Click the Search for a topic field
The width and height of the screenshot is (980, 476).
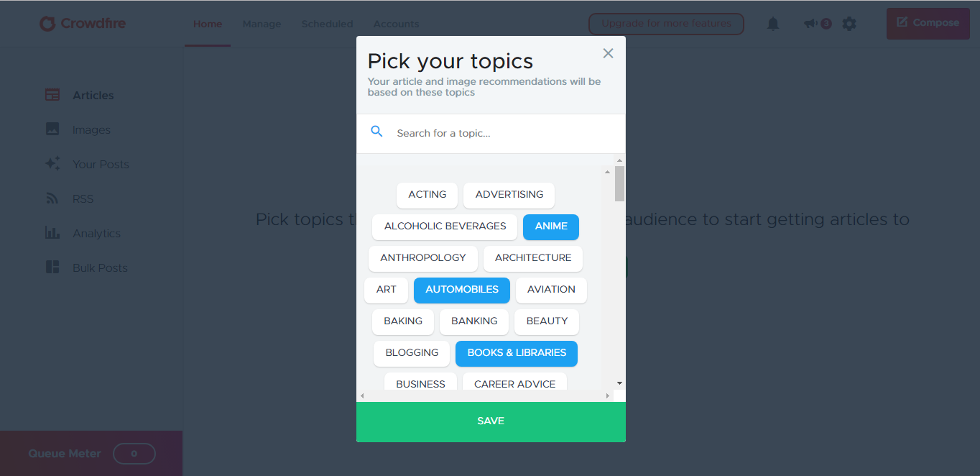(x=503, y=133)
